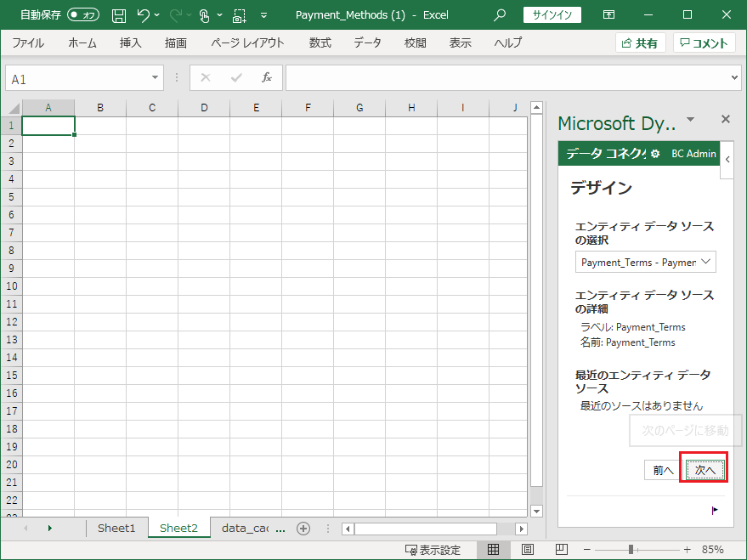The image size is (747, 560).
Task: Click the vertical scrollbar down arrow
Action: coord(536,511)
